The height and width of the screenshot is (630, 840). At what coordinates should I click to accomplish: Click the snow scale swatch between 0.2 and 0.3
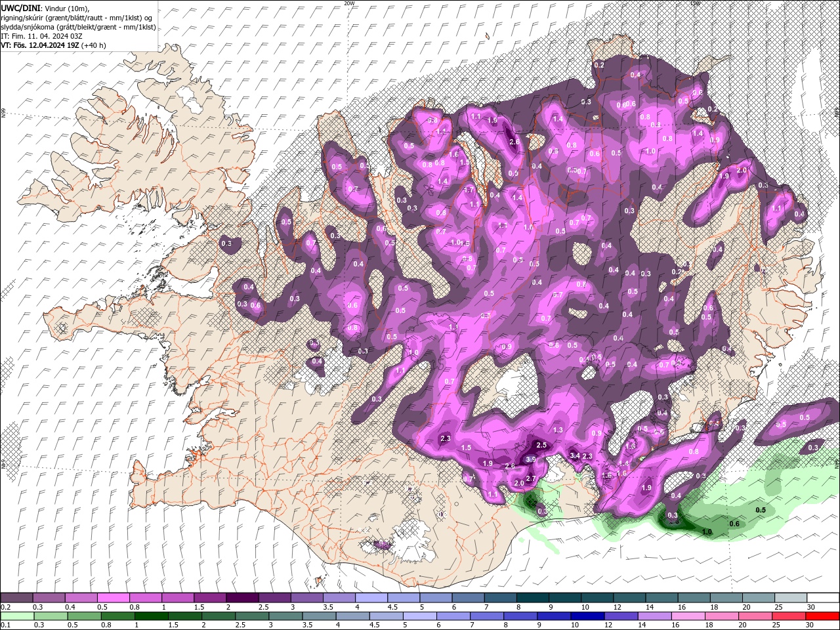(16, 598)
